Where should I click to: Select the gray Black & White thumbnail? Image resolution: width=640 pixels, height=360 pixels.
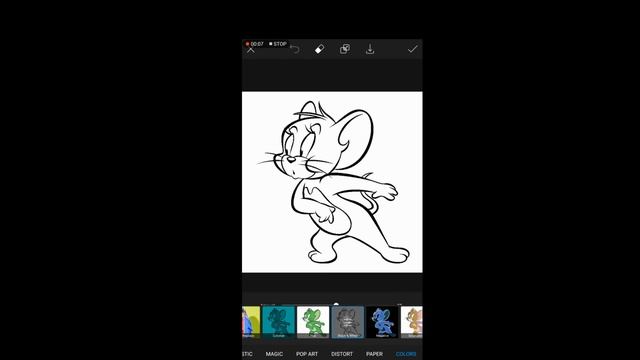[348, 322]
